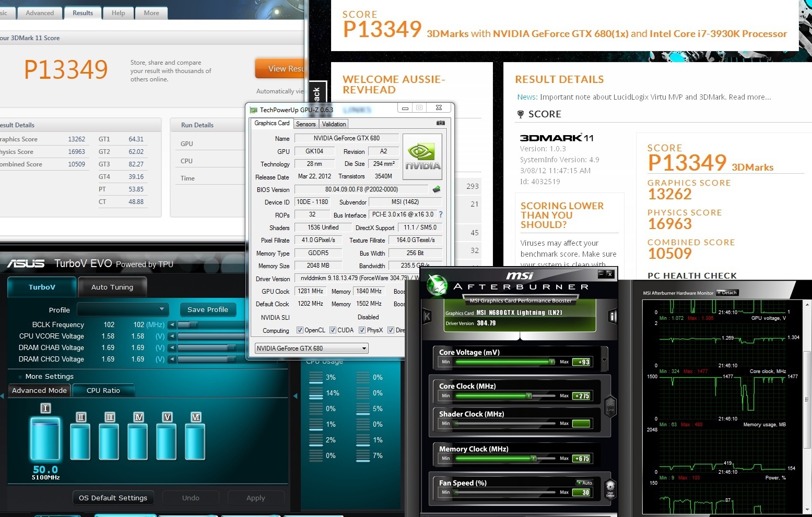Open the TurboV Profile dropdown
The height and width of the screenshot is (517, 812).
tap(123, 309)
